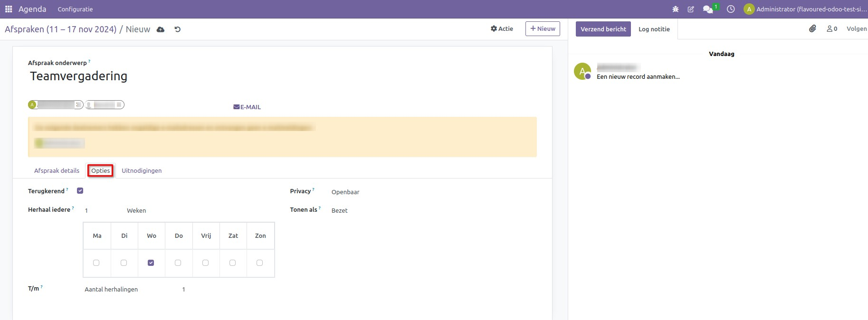Open the conversations chat icon

pyautogui.click(x=707, y=9)
